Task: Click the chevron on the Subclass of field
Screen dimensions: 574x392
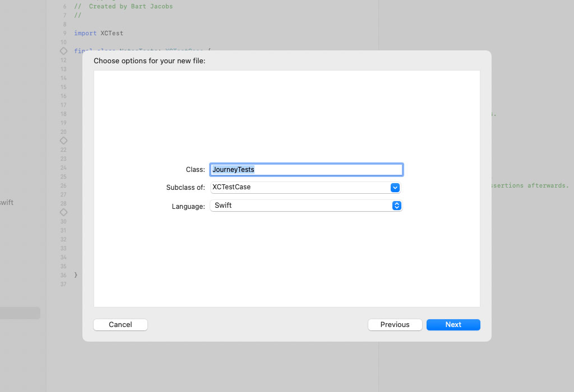Action: 395,187
